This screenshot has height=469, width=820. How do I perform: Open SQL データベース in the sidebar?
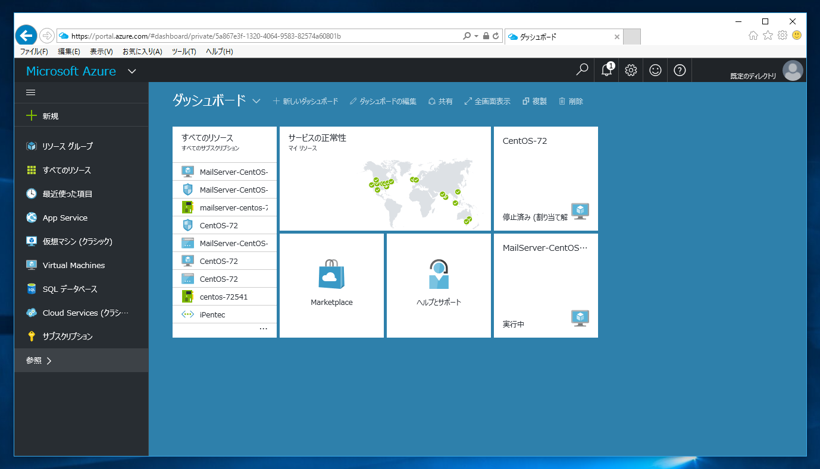pyautogui.click(x=82, y=289)
